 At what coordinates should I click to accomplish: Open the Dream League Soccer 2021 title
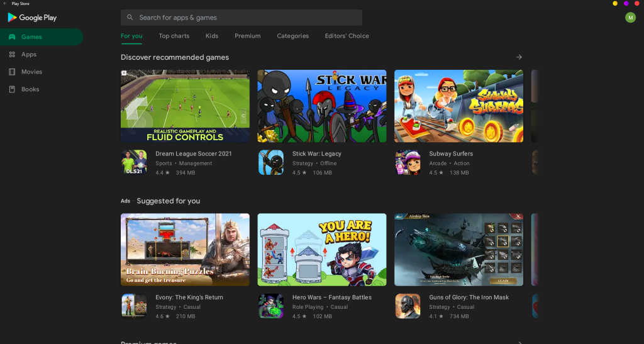tap(194, 153)
